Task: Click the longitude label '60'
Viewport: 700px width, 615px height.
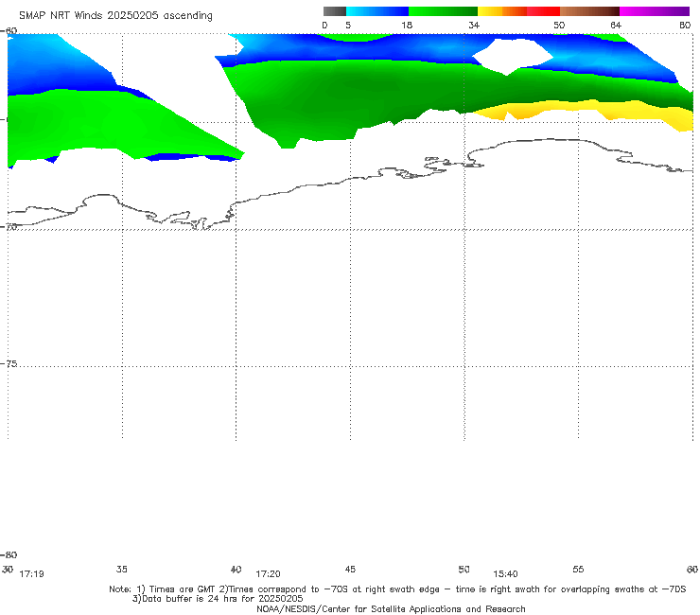Action: tap(692, 570)
